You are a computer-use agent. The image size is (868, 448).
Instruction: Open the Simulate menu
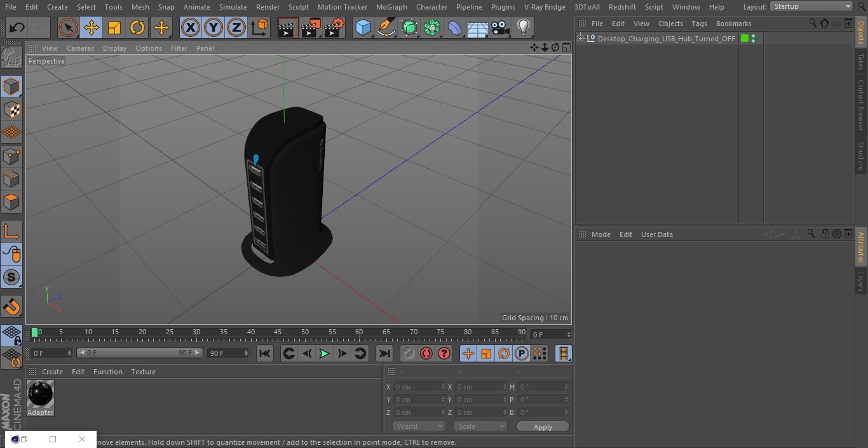tap(233, 7)
